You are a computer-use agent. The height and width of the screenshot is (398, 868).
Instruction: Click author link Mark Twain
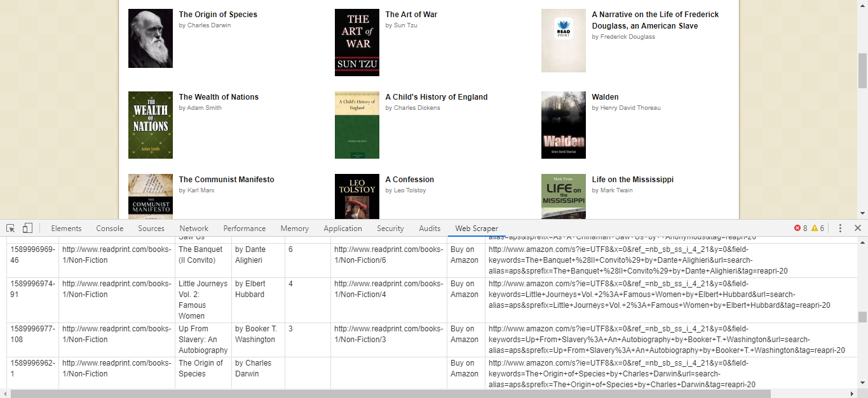(616, 190)
